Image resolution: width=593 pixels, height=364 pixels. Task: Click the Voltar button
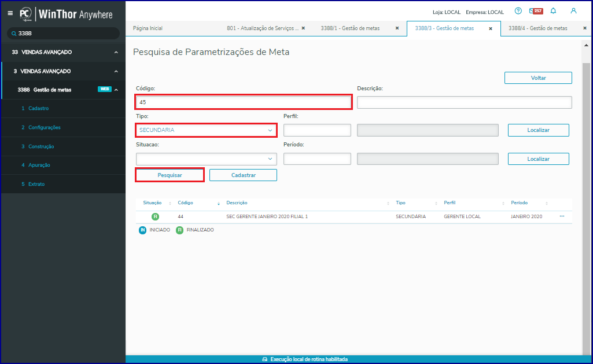point(538,78)
